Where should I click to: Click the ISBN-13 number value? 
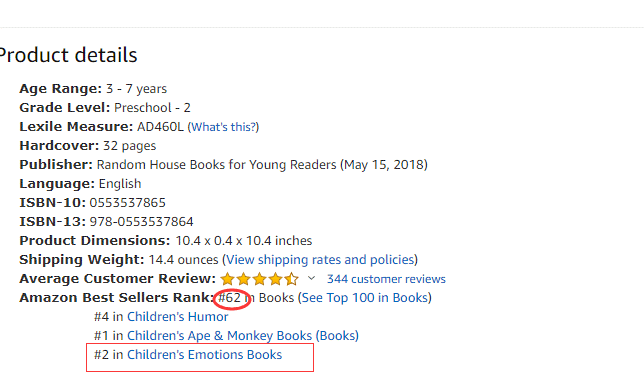tap(141, 222)
